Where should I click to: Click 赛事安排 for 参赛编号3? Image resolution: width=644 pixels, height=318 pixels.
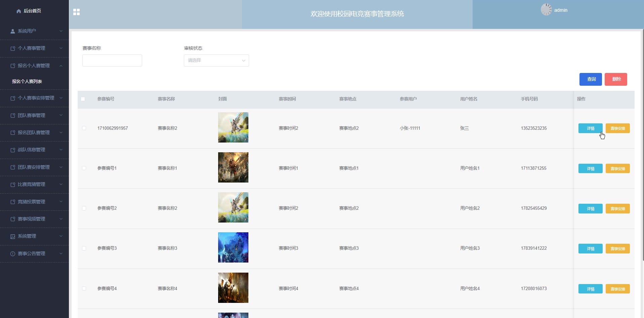point(618,249)
